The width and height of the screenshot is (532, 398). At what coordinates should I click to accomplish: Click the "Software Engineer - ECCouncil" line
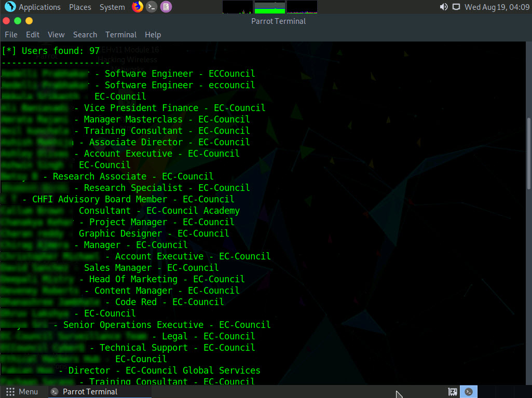pyautogui.click(x=128, y=74)
